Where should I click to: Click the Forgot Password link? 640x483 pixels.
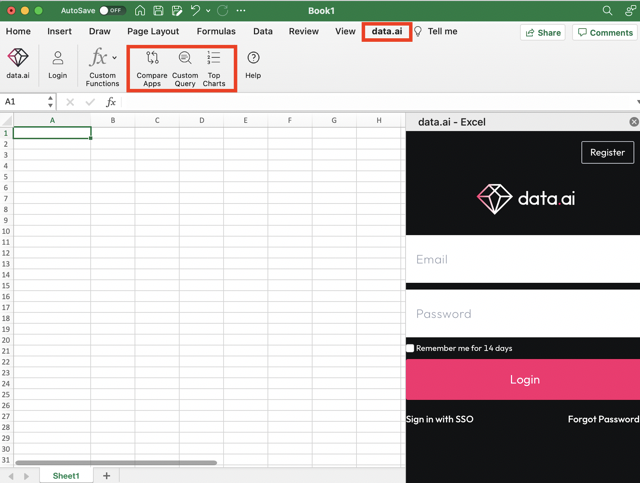coord(603,419)
